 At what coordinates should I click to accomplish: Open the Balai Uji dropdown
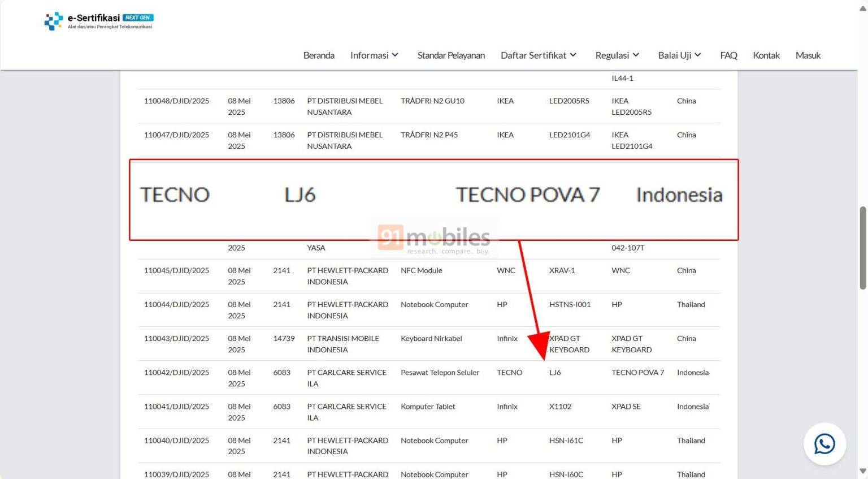(x=679, y=55)
